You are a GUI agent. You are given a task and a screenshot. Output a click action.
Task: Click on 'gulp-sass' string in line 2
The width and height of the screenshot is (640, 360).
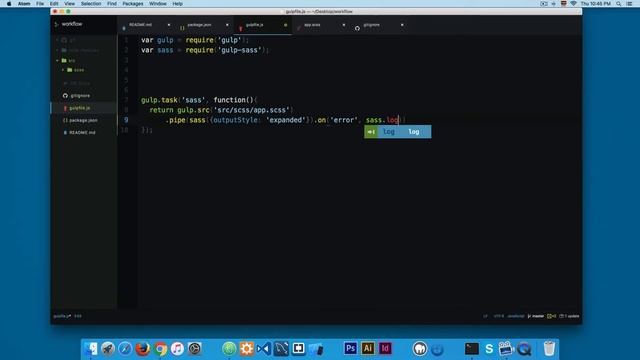coord(239,50)
